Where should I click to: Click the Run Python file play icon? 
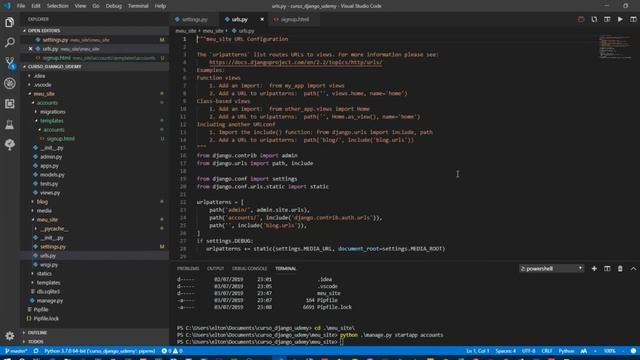point(620,19)
